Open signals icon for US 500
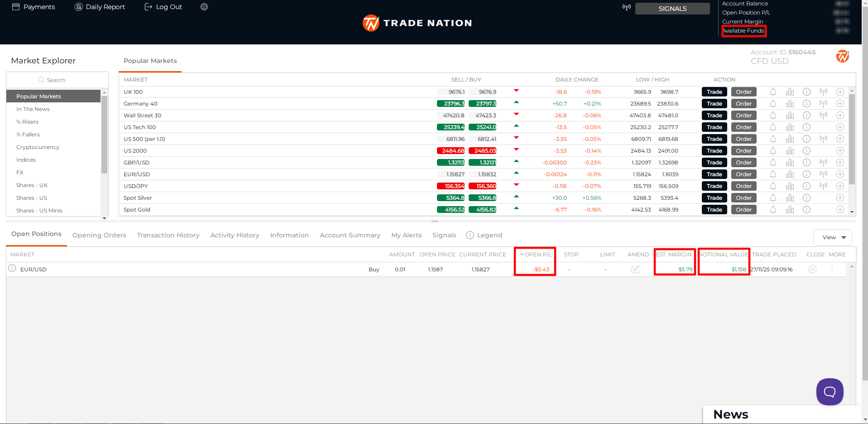This screenshot has height=424, width=868. point(824,139)
